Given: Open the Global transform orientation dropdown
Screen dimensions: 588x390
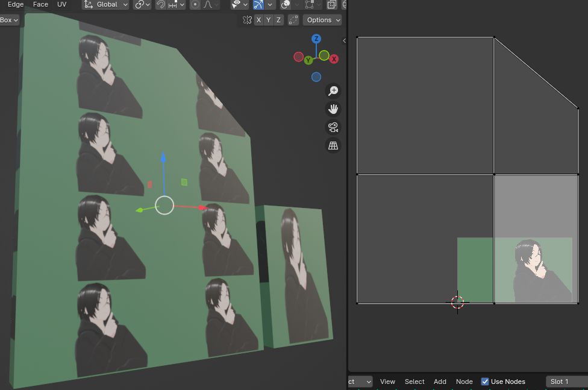Looking at the screenshot, I should (x=106, y=4).
